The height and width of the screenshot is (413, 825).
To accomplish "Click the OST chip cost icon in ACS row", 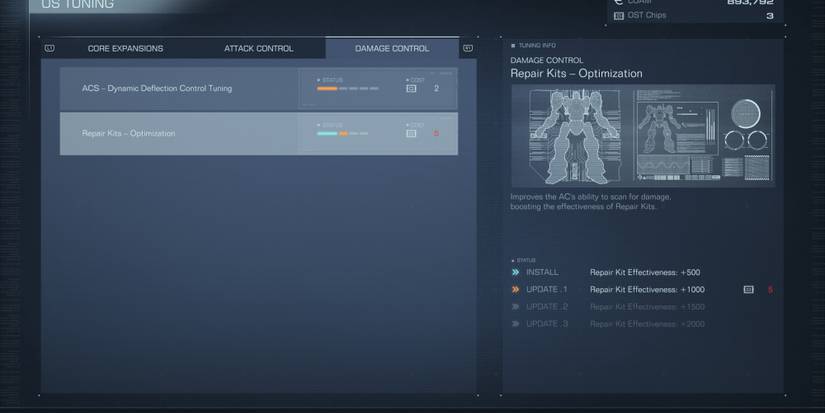I will point(411,88).
